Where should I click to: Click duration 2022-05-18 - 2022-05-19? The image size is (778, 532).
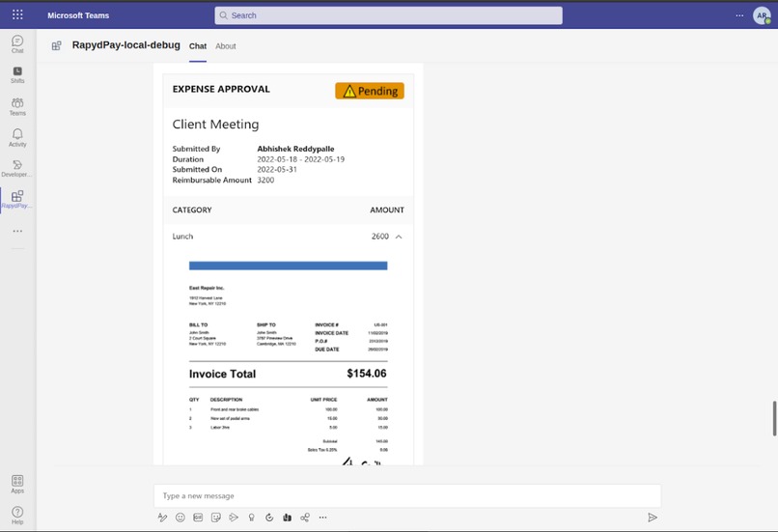[301, 159]
